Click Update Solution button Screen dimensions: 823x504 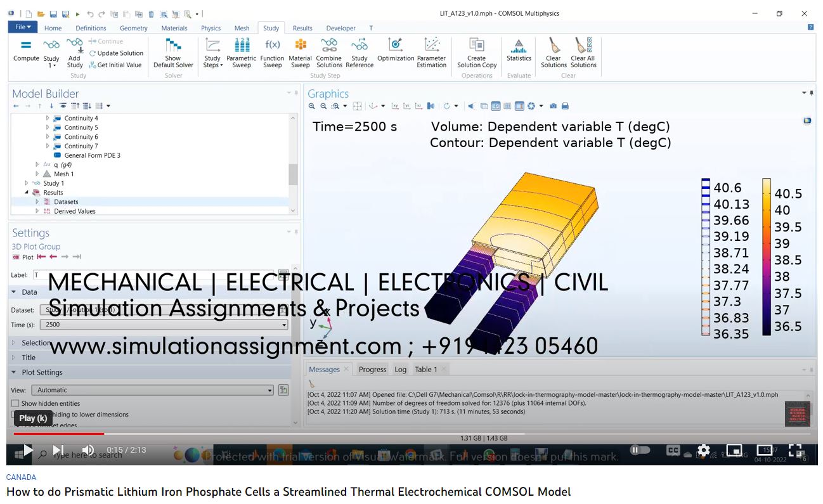tap(117, 53)
